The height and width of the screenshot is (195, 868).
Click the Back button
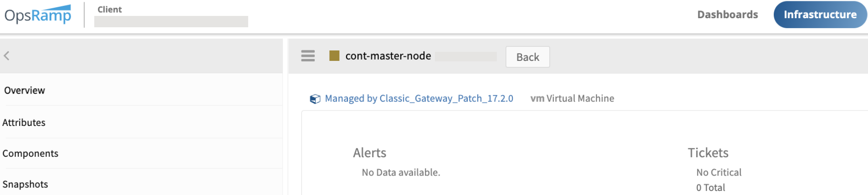pyautogui.click(x=527, y=57)
